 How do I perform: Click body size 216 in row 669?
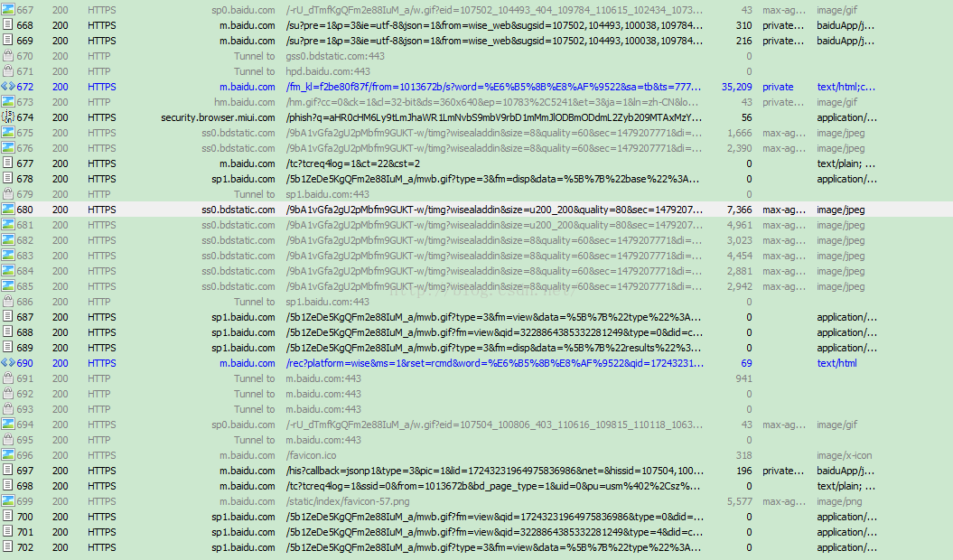tap(744, 41)
